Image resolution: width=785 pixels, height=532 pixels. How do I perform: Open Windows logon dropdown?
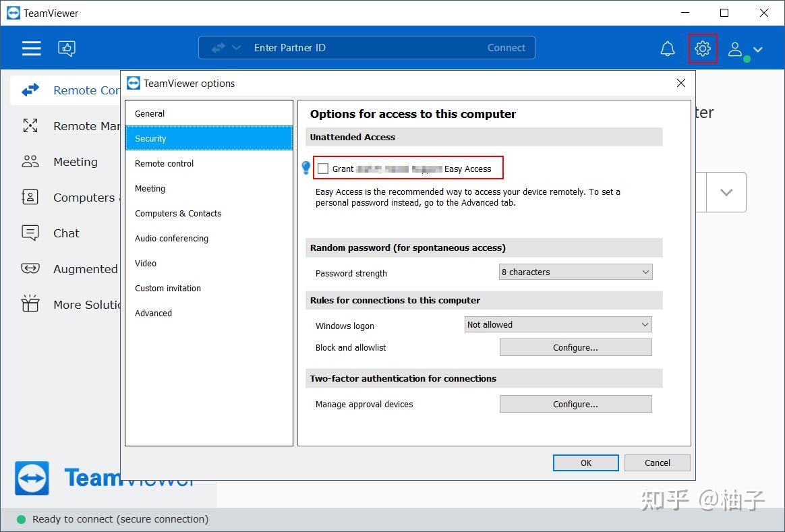(x=558, y=324)
